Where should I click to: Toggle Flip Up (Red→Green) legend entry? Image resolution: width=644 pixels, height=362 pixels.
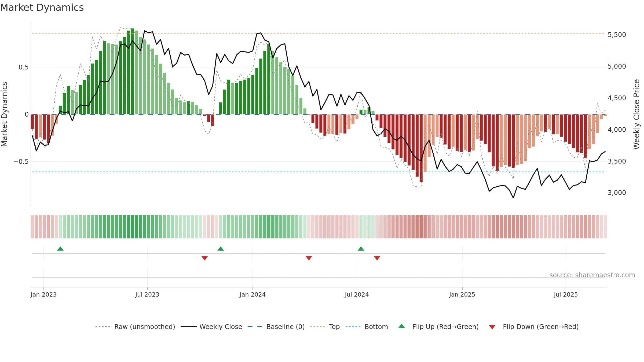[x=438, y=327]
